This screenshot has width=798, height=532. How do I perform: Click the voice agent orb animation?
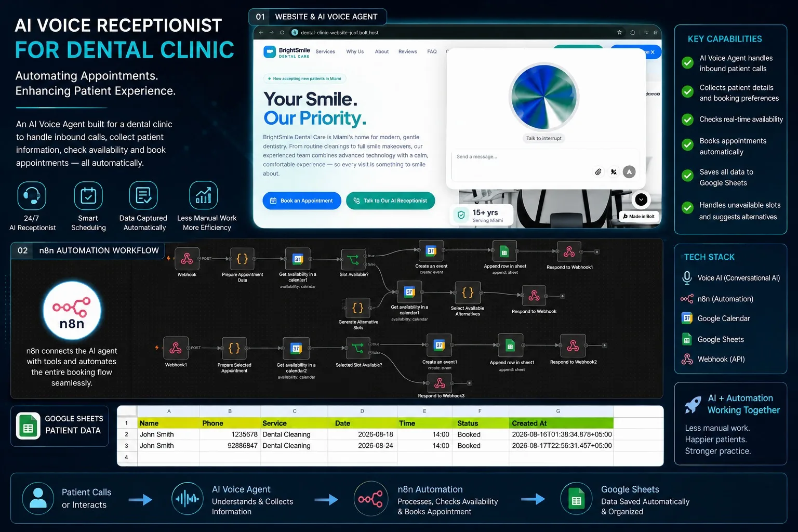click(x=544, y=97)
